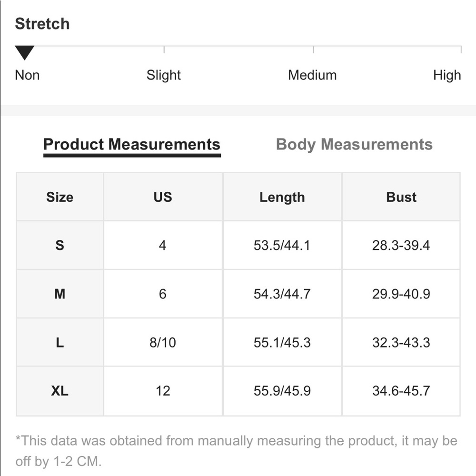Click the Bust column header
Image resolution: width=476 pixels, height=476 pixels.
(401, 197)
